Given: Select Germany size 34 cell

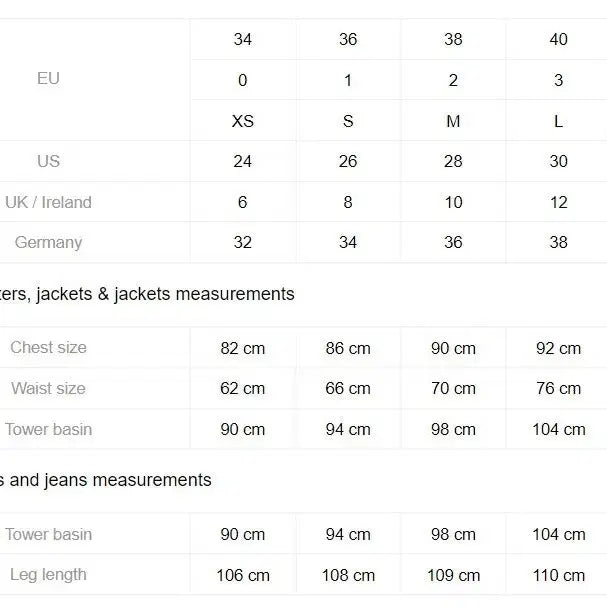Looking at the screenshot, I should [348, 243].
